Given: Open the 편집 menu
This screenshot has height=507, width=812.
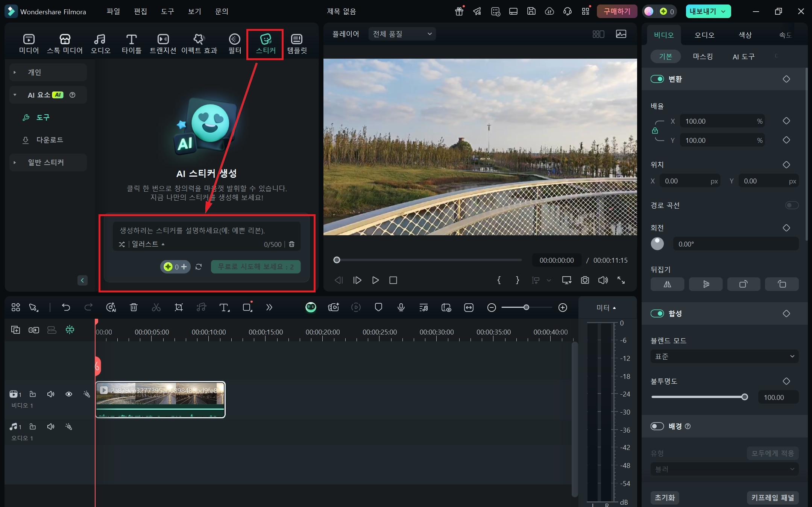Looking at the screenshot, I should 140,11.
